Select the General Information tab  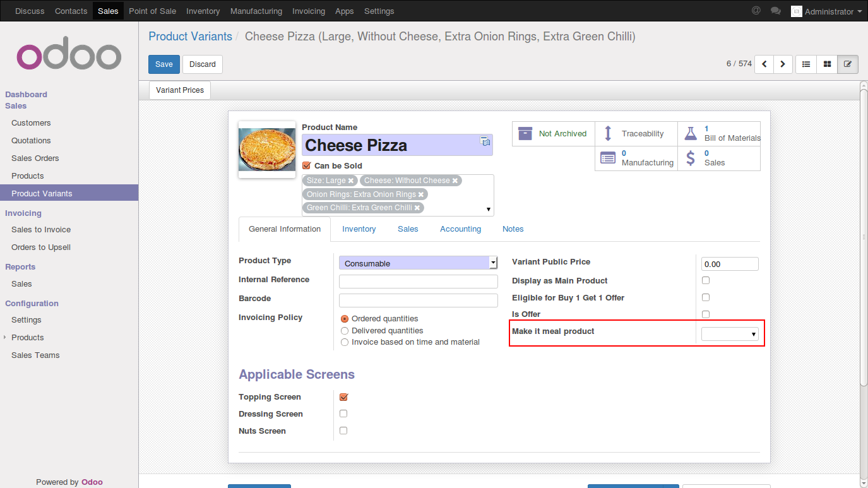pos(285,229)
